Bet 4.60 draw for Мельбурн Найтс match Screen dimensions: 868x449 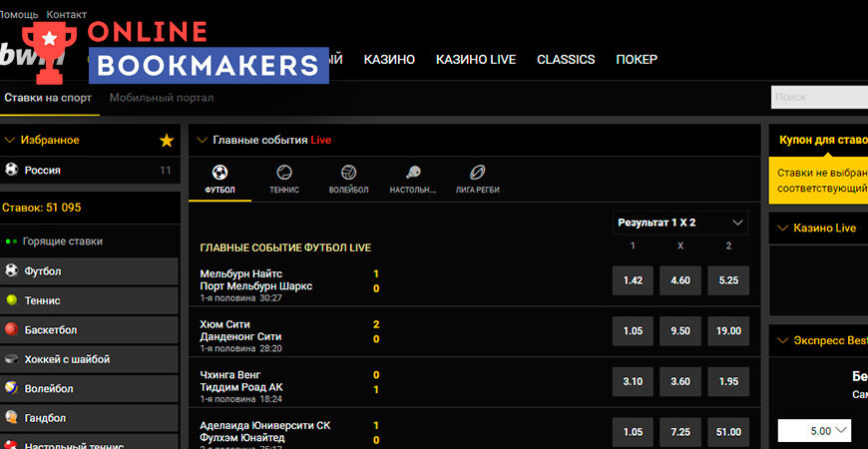pyautogui.click(x=680, y=280)
